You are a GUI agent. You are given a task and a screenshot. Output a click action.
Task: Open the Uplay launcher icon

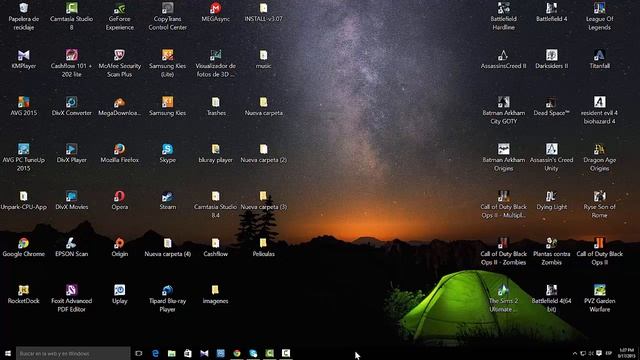[x=120, y=294]
